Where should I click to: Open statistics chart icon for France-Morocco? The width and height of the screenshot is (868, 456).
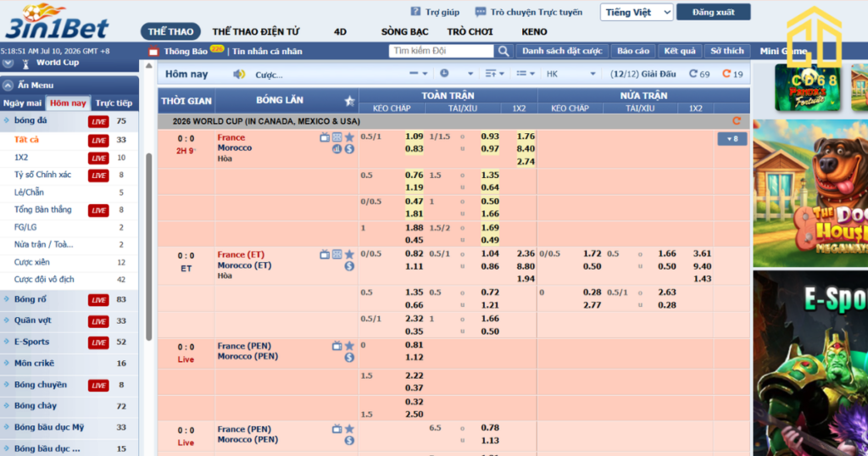[x=337, y=149]
